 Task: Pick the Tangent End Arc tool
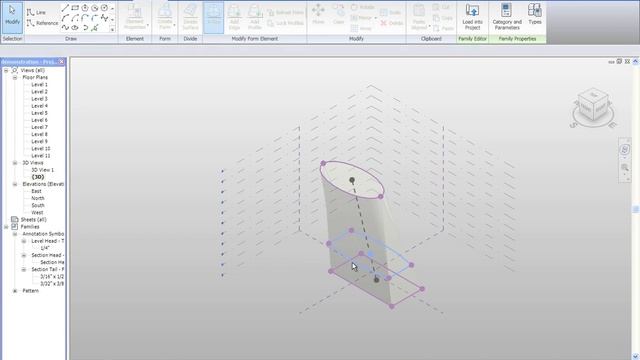(x=85, y=18)
